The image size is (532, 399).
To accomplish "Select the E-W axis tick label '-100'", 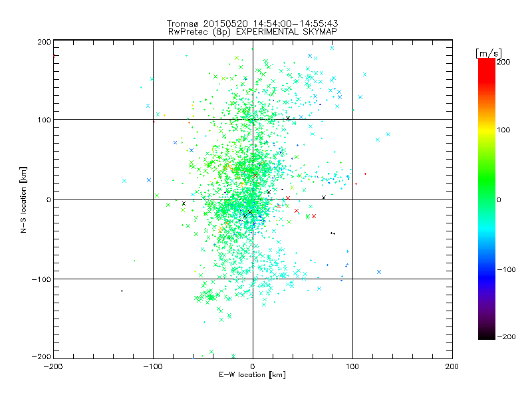I will point(153,366).
